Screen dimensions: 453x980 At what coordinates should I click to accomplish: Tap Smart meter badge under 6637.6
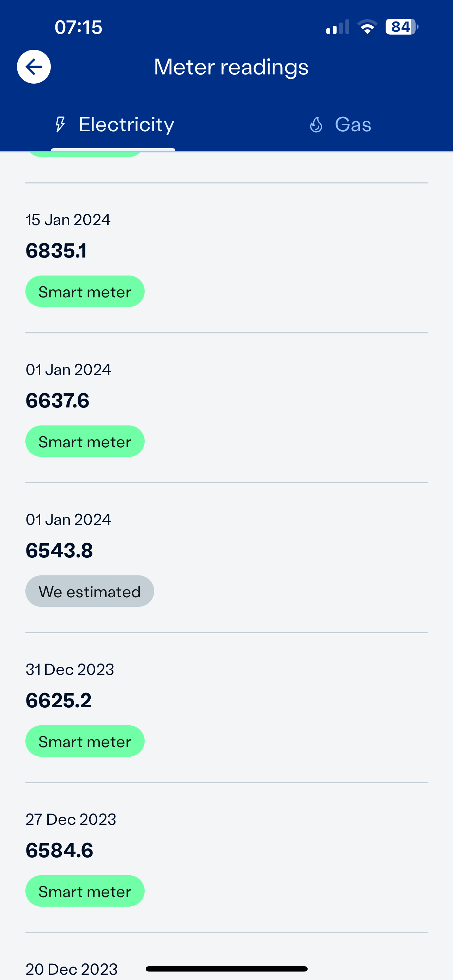coord(85,441)
